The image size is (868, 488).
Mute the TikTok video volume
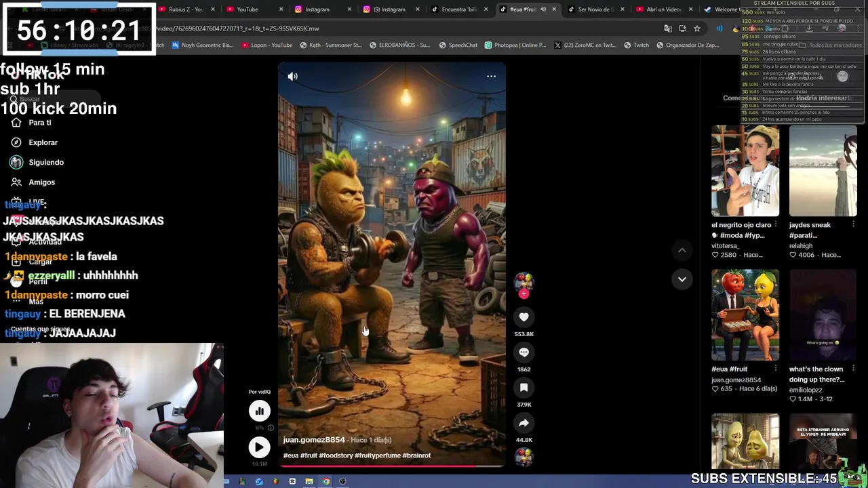coord(292,77)
